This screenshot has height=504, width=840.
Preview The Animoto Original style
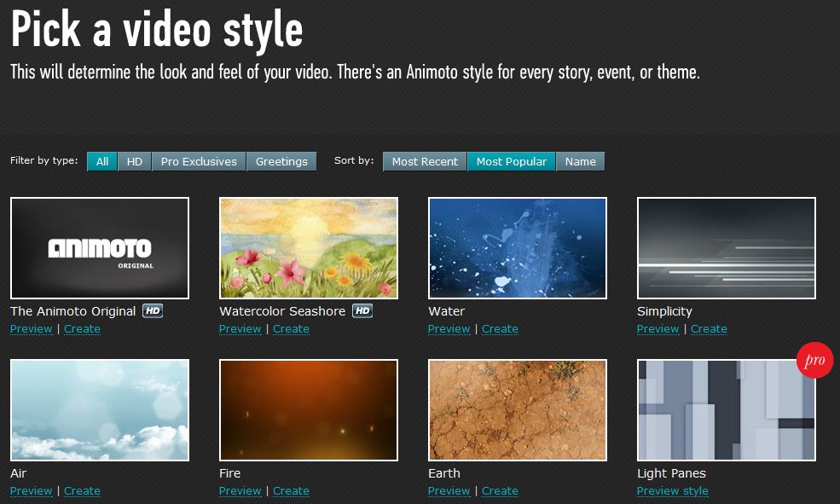coord(31,329)
